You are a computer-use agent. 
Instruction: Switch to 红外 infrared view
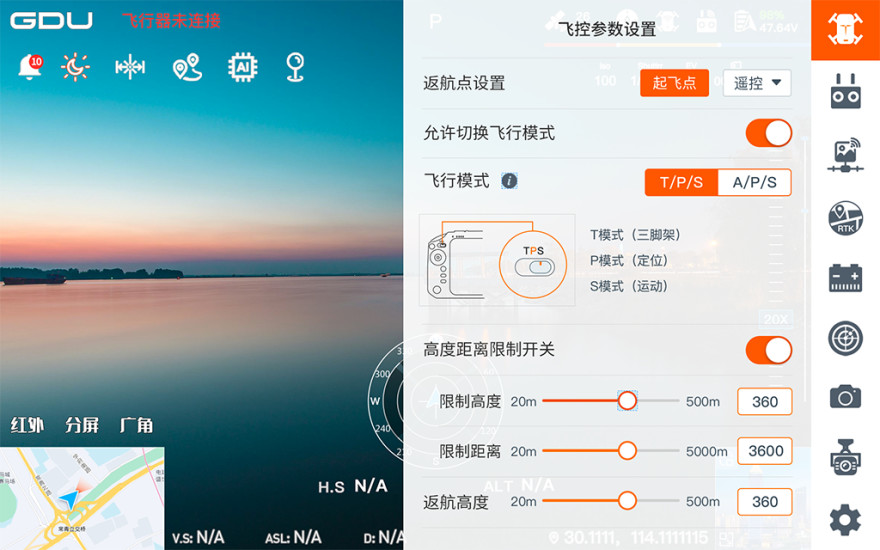pyautogui.click(x=28, y=425)
